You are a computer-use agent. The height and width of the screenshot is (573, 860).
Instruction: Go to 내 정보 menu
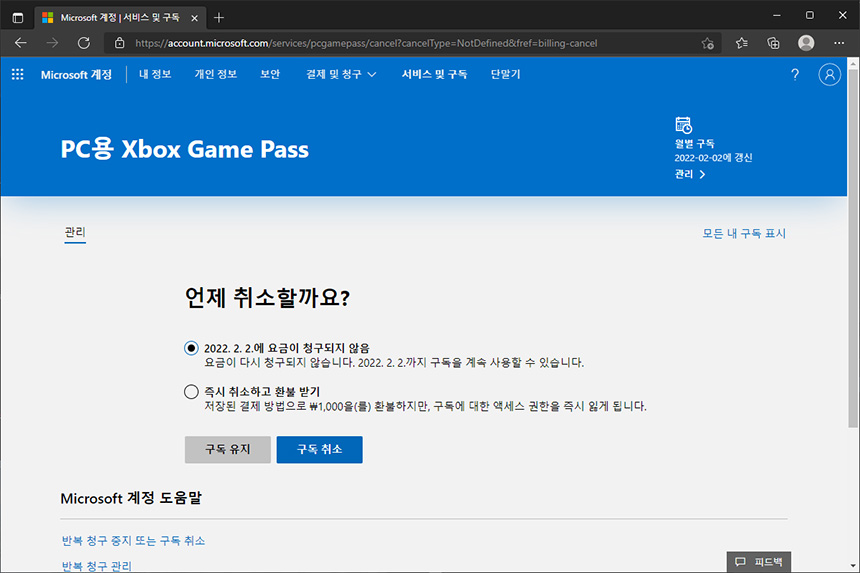coord(155,74)
